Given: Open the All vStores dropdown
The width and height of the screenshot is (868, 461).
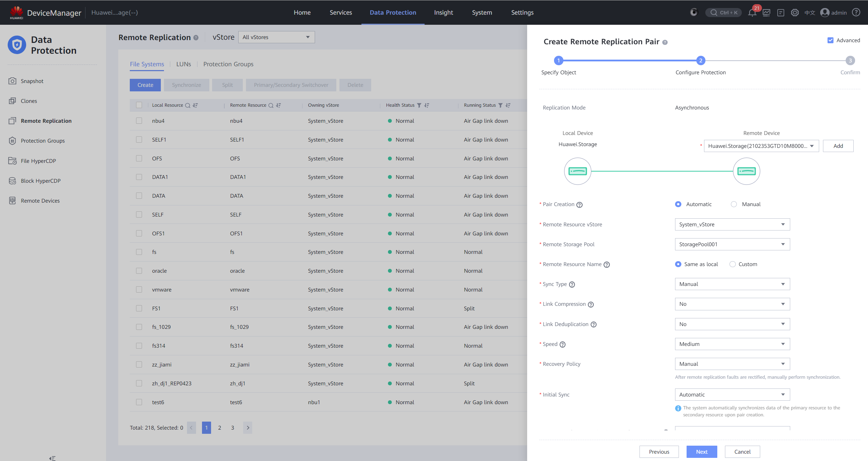Looking at the screenshot, I should coord(276,37).
